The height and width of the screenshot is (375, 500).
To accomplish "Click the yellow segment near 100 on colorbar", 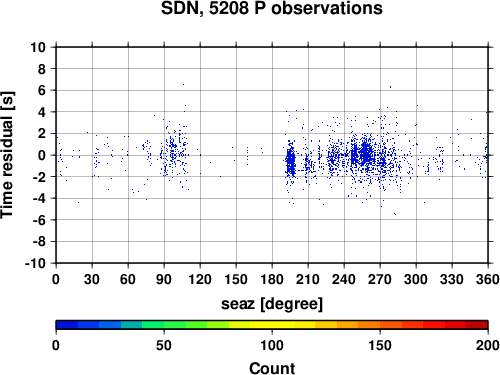I will (272, 325).
